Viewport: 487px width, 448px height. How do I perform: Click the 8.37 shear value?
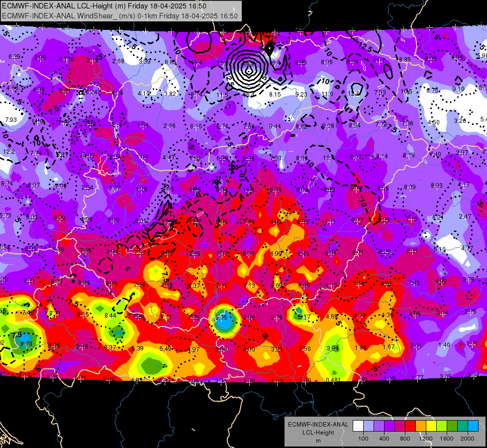[x=194, y=285]
